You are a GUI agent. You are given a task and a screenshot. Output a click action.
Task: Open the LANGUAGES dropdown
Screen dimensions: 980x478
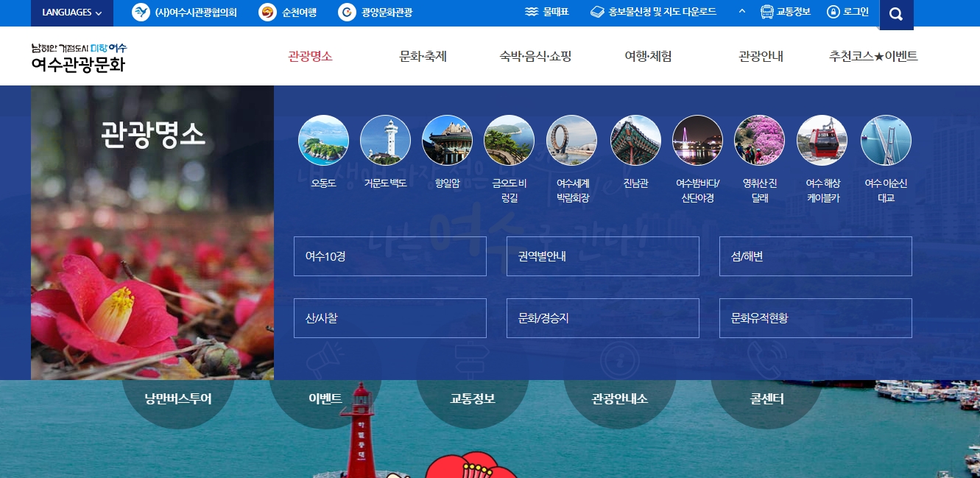[x=71, y=12]
